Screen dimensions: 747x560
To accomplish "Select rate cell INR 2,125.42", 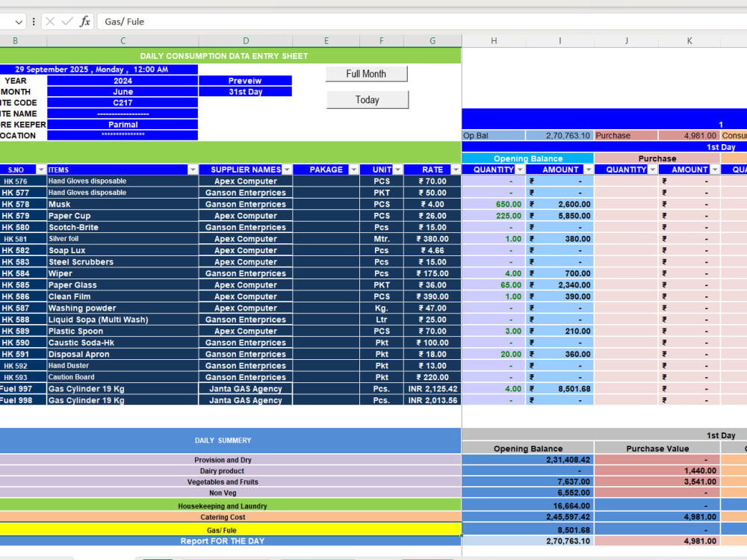I will [x=432, y=388].
